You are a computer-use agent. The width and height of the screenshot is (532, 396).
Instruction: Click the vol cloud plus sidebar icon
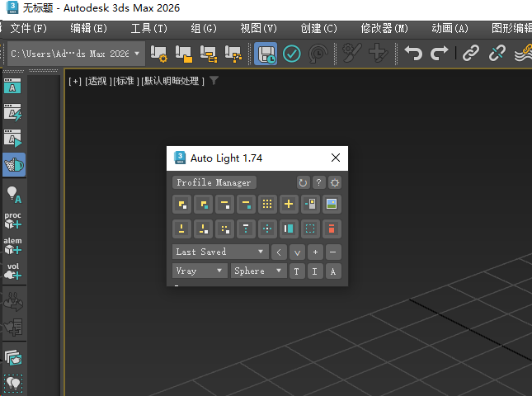pyautogui.click(x=13, y=271)
